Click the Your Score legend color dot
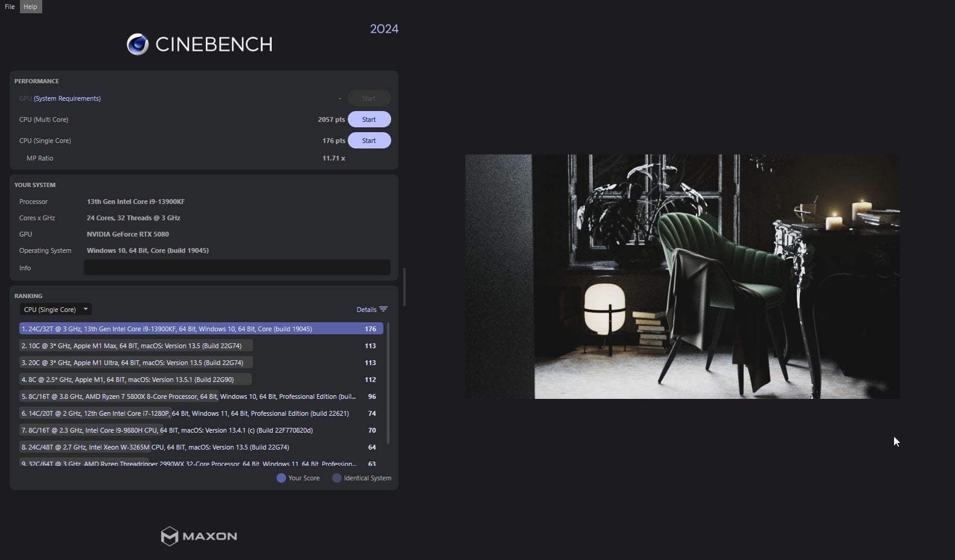 pos(281,478)
